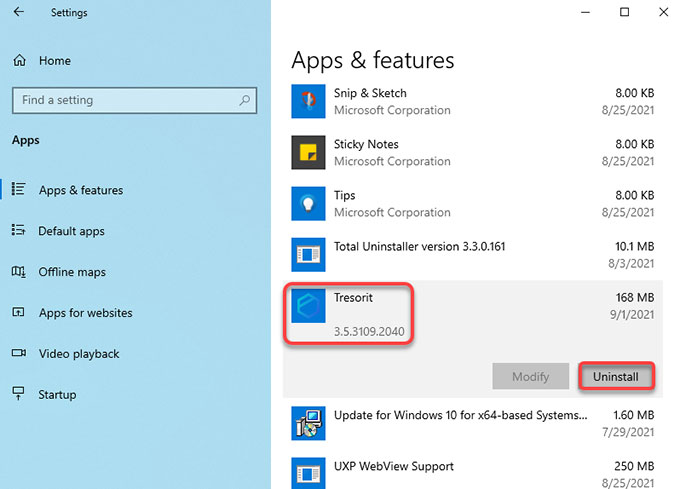Click the Startup sidebar icon
This screenshot has height=489, width=680.
pyautogui.click(x=18, y=393)
